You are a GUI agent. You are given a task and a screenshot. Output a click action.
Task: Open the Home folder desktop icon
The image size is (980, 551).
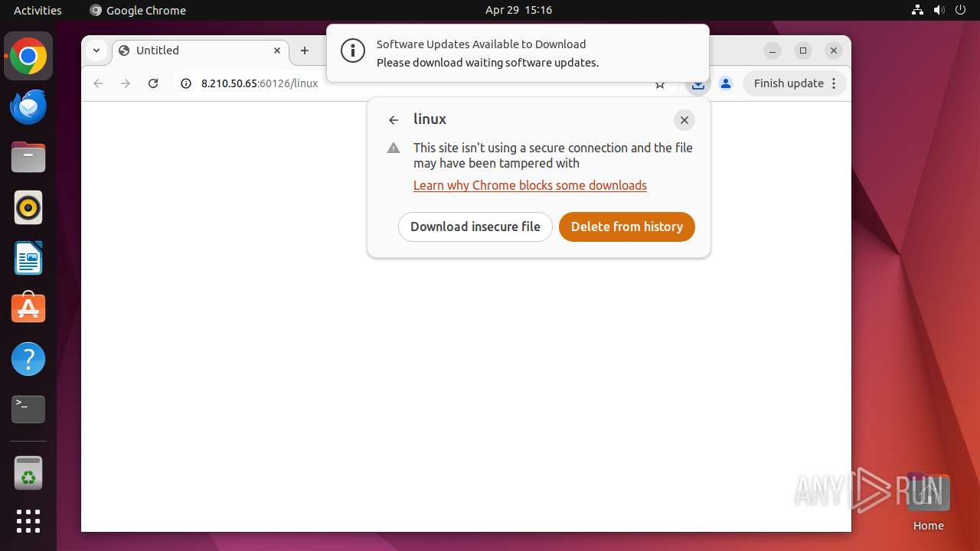click(x=928, y=502)
